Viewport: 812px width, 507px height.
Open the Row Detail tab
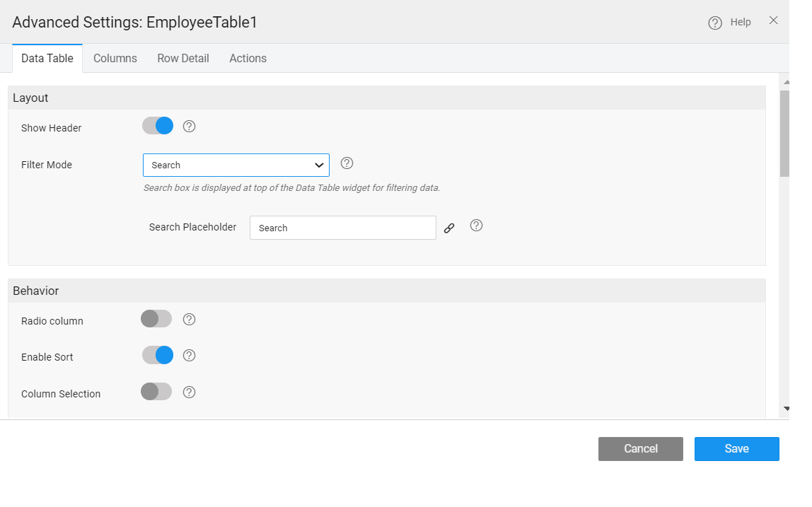[183, 59]
